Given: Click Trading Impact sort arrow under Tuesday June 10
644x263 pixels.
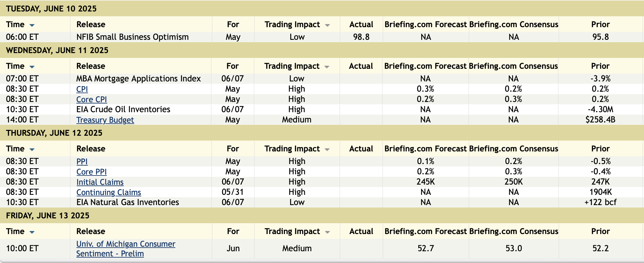Looking at the screenshot, I should 327,25.
